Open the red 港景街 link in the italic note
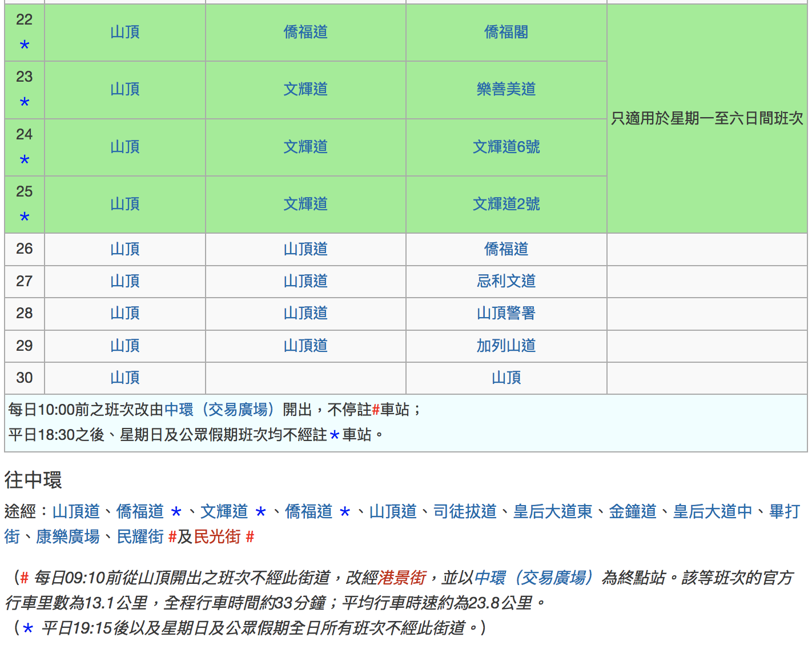Image resolution: width=812 pixels, height=649 pixels. click(402, 578)
